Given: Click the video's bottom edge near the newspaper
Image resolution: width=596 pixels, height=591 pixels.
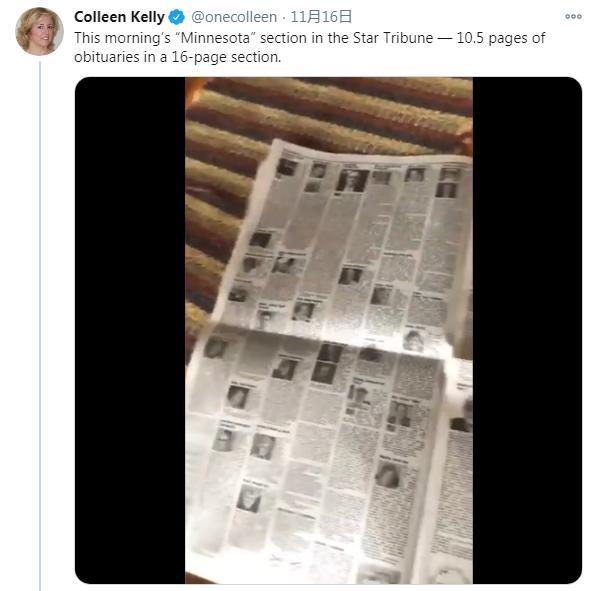Looking at the screenshot, I should (329, 579).
